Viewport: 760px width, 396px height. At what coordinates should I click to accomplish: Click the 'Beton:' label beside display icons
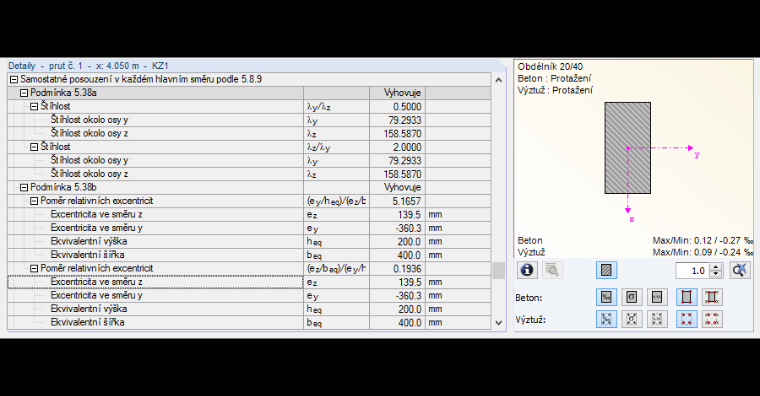click(x=529, y=298)
